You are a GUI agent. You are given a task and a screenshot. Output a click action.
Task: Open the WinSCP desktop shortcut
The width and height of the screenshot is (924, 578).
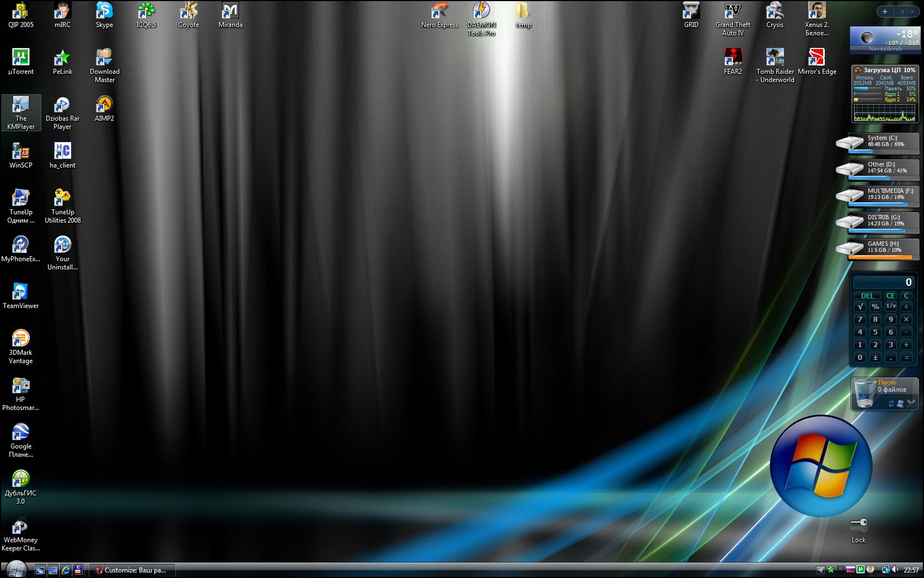point(20,152)
